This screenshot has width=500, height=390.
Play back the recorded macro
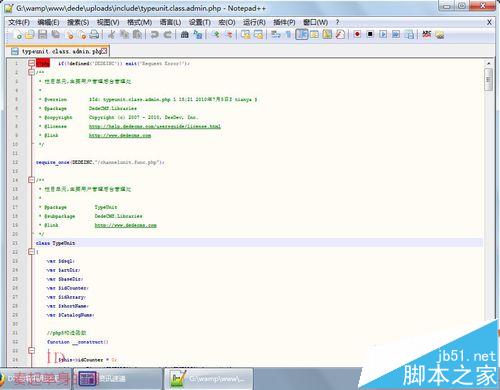click(383, 34)
